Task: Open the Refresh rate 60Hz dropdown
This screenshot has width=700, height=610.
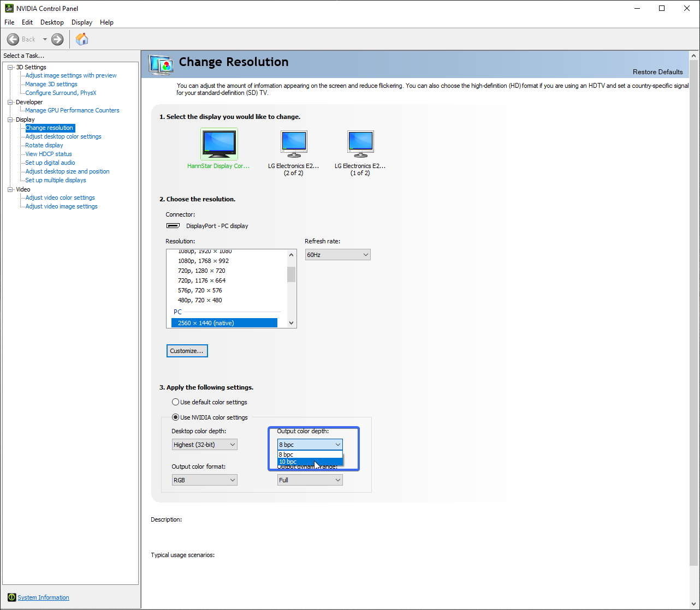Action: click(337, 255)
